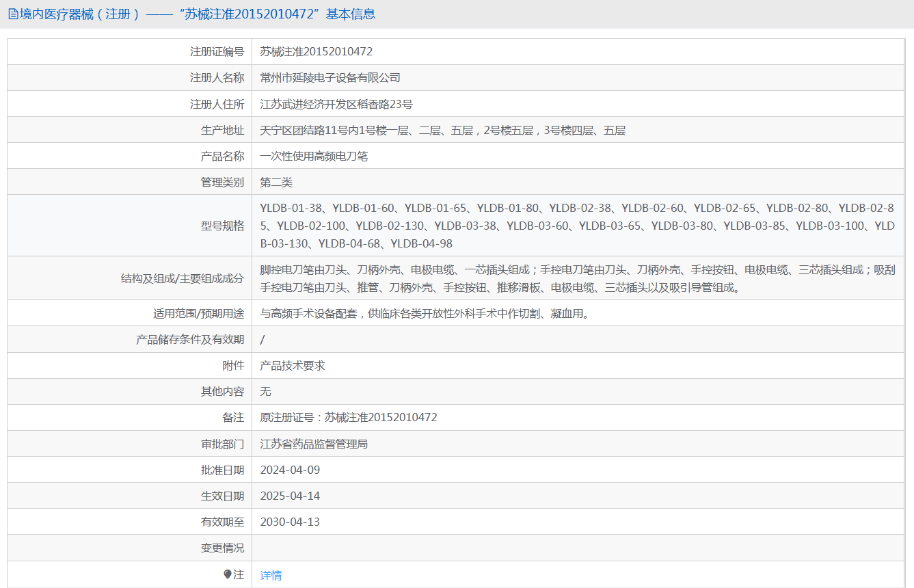Select 江苏省药品监督管理局

click(314, 444)
